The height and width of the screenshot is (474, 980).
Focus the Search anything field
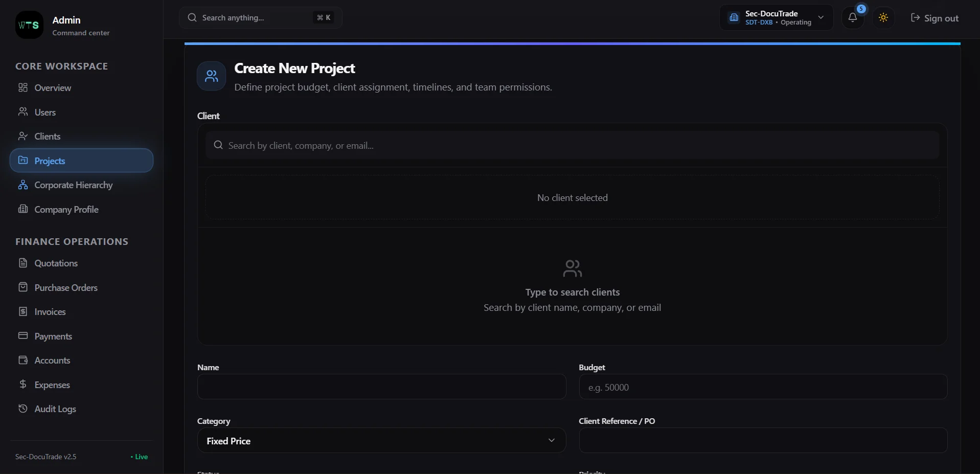point(260,18)
